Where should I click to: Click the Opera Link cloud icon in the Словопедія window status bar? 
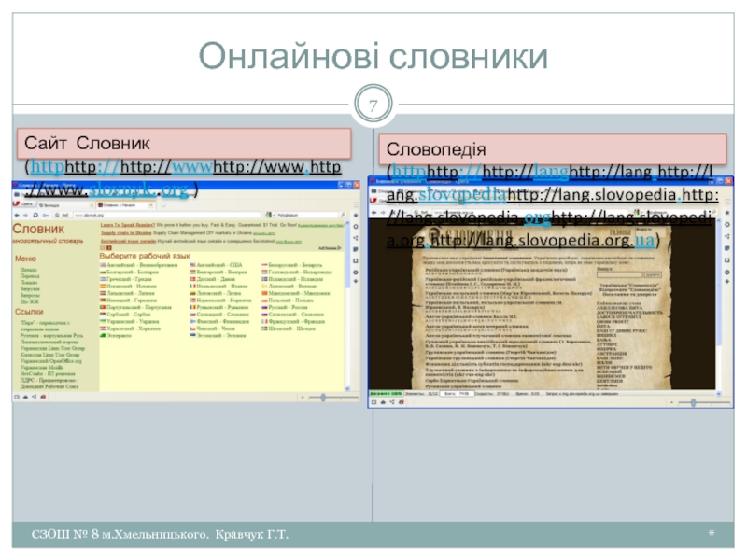coord(383,402)
